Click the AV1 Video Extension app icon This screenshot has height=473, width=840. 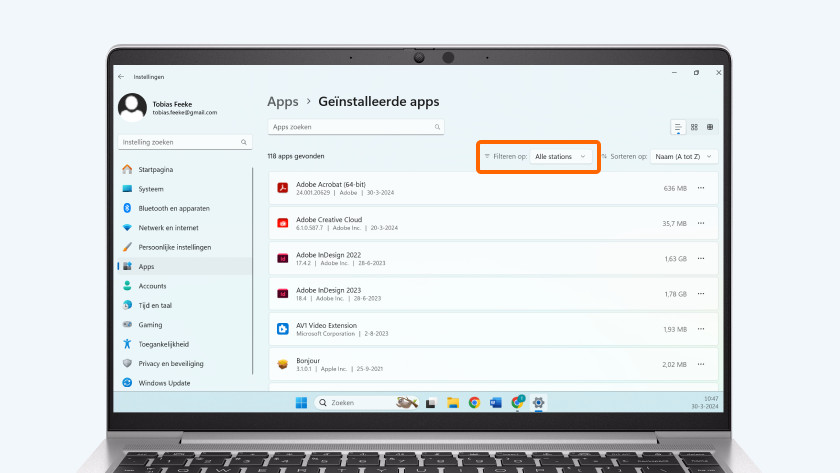click(x=283, y=329)
